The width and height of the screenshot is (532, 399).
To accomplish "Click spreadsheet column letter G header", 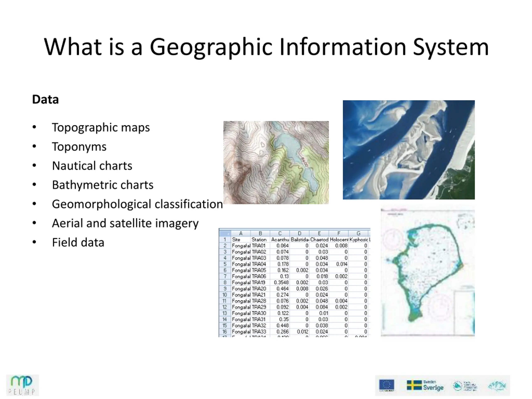I will click(x=358, y=233).
